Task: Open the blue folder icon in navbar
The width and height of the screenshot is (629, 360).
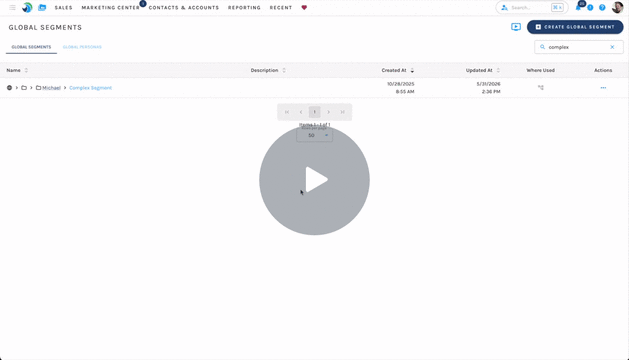Action: click(x=42, y=8)
